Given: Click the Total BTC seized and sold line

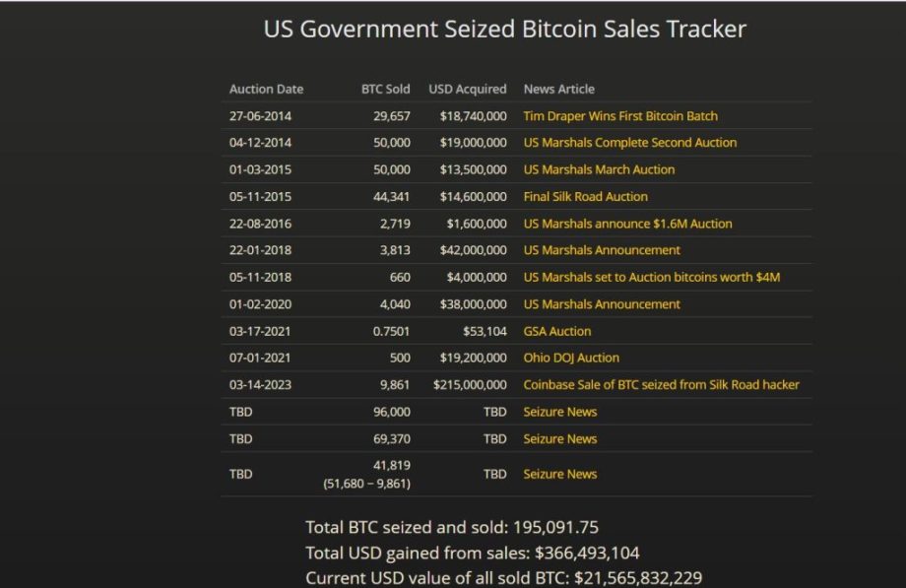Looking at the screenshot, I should (x=452, y=527).
